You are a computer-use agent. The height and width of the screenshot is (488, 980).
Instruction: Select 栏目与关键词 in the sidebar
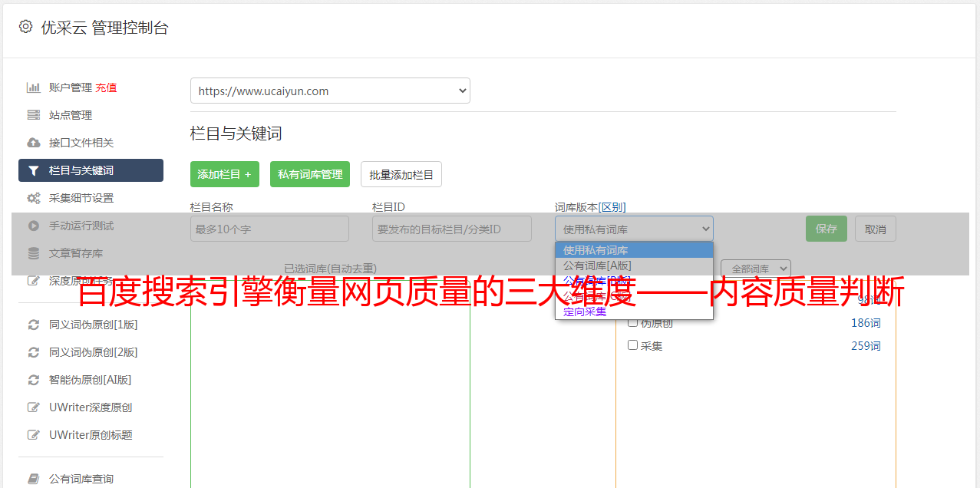[91, 170]
